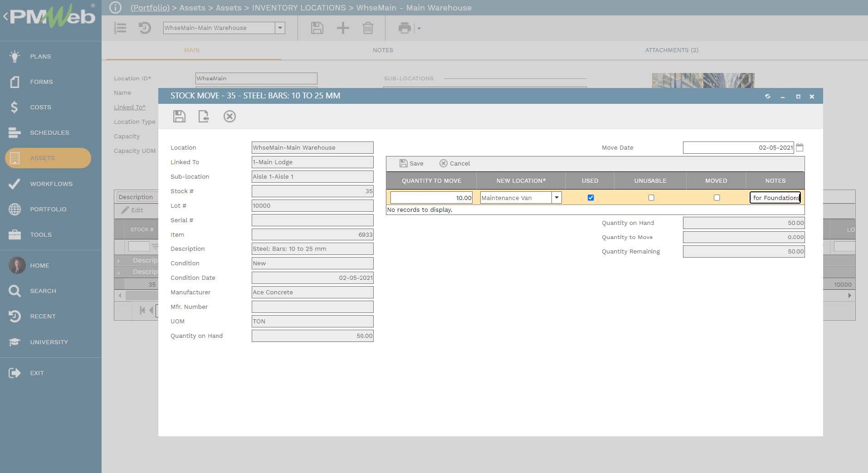Image resolution: width=868 pixels, height=473 pixels.
Task: Click the Save button in grid row
Action: pyautogui.click(x=411, y=163)
